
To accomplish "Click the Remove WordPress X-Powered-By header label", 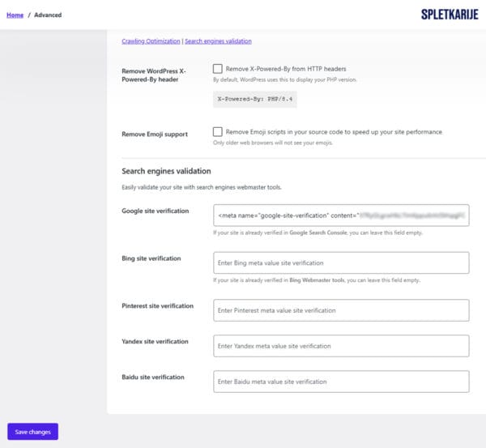I will (154, 75).
